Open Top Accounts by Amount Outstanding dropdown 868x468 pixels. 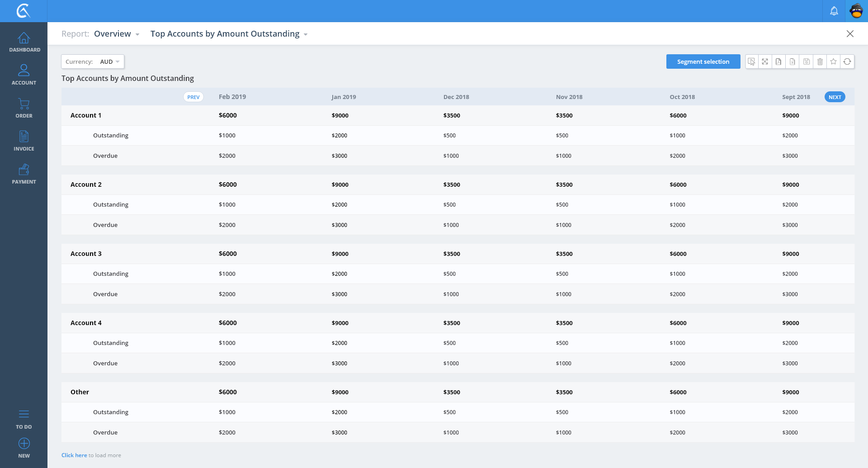(229, 34)
